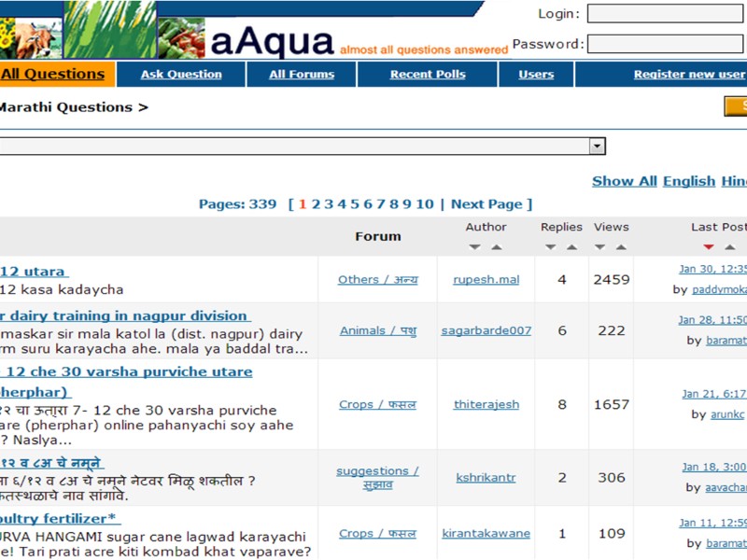Screen dimensions: 747x560
Task: Focus the Login input field
Action: pyautogui.click(x=665, y=14)
